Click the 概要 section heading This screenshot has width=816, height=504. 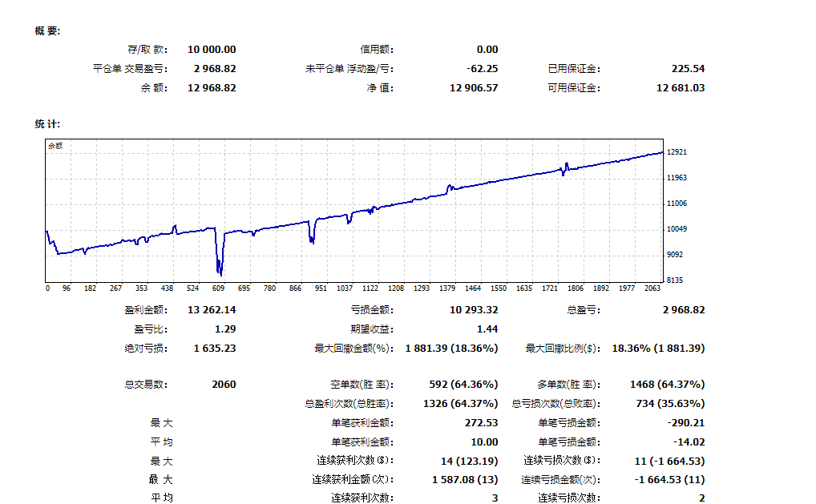pyautogui.click(x=47, y=30)
